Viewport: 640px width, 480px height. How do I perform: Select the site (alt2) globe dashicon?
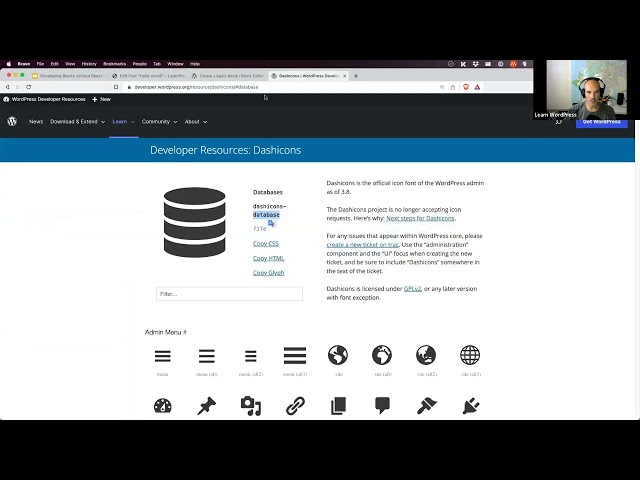426,355
